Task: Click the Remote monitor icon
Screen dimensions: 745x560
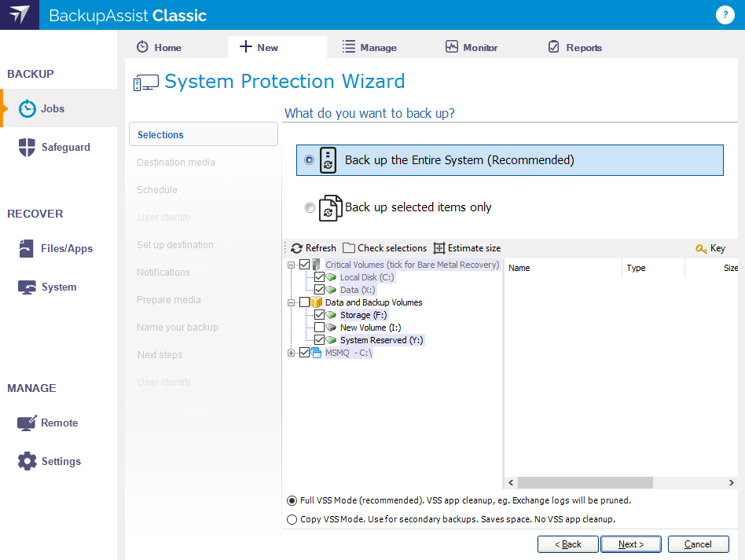Action: coord(27,423)
